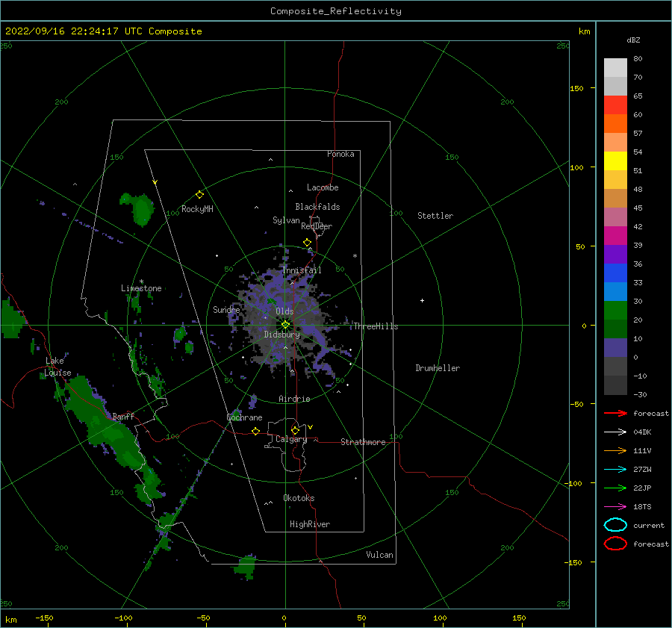Select the 54 dBZ yellow color swatch
The image size is (672, 628).
click(x=615, y=161)
